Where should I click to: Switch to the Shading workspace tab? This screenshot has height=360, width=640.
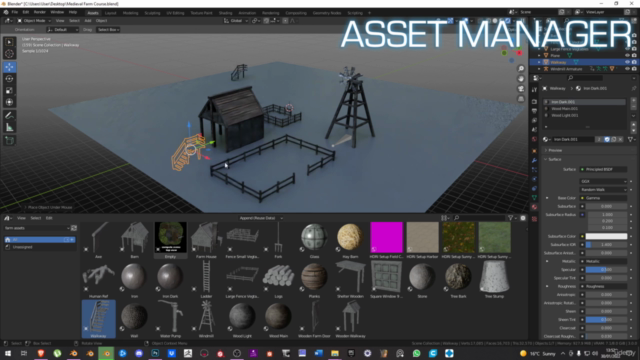(x=225, y=13)
